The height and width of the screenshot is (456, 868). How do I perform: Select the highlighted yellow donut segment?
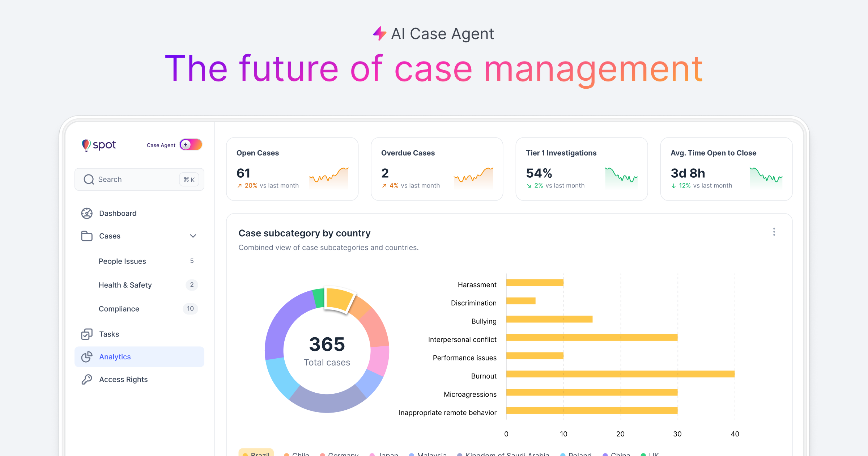click(339, 299)
